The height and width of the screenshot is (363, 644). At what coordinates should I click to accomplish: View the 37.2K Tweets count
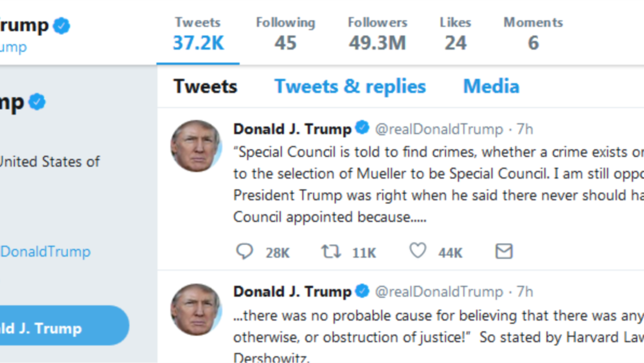pyautogui.click(x=198, y=34)
